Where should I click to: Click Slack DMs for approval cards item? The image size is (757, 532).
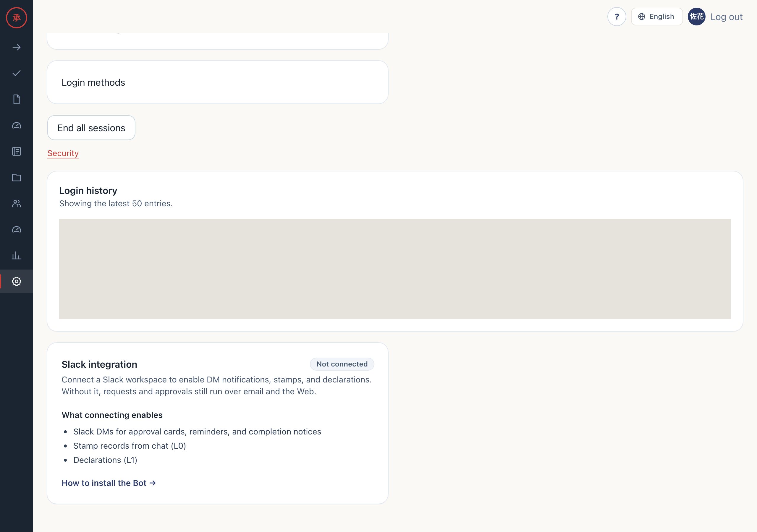197,432
